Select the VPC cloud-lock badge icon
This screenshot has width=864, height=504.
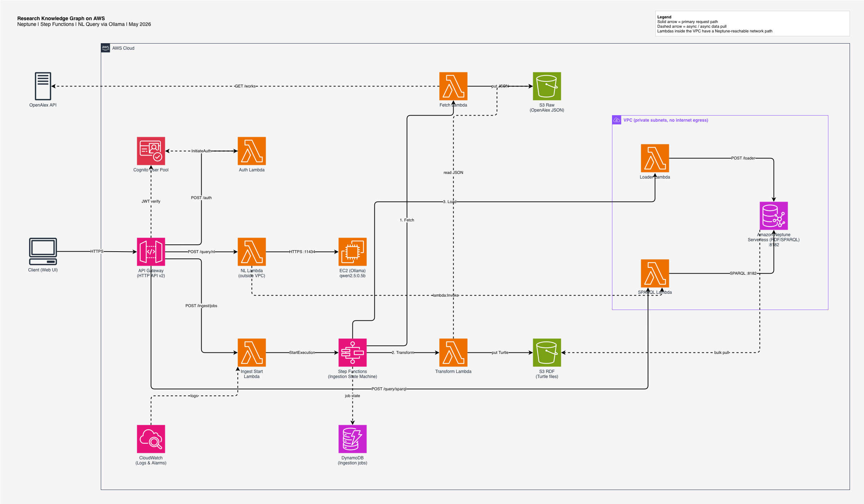pyautogui.click(x=617, y=120)
